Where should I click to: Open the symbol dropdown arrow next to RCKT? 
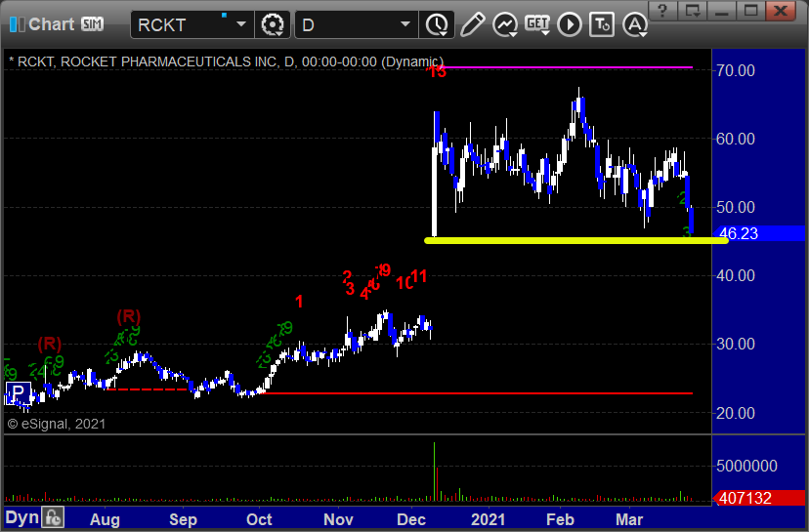(241, 24)
